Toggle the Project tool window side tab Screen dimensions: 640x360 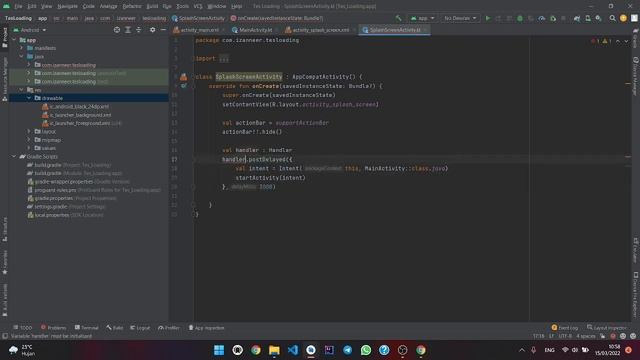4,38
